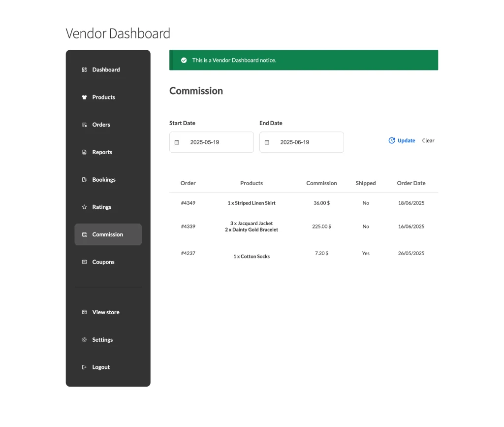The width and height of the screenshot is (504, 427).
Task: Click the Coupons ticket icon
Action: [84, 262]
